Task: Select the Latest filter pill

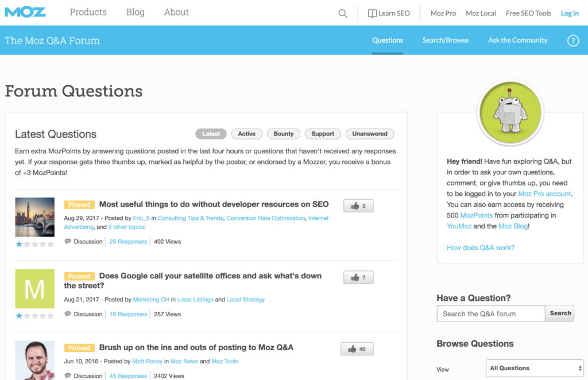Action: pos(211,134)
